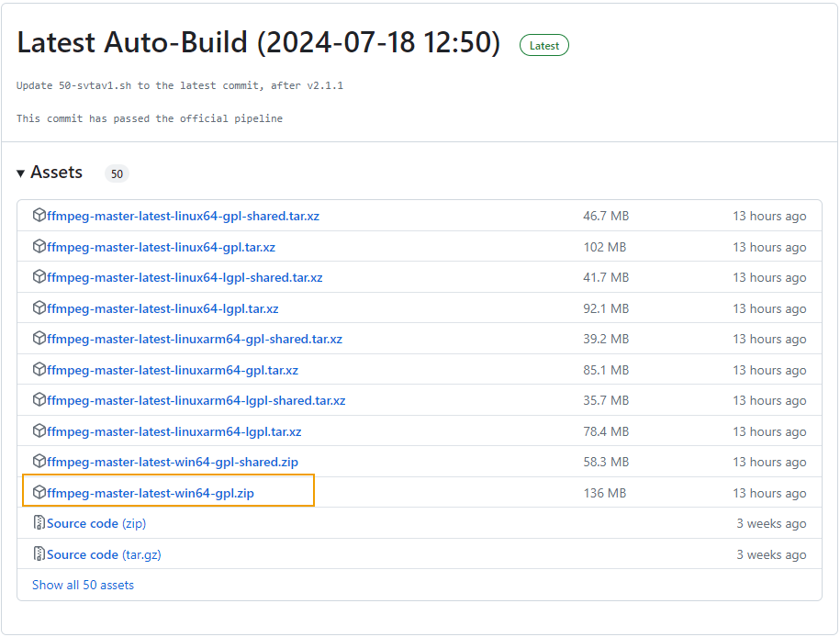Open the Source code (tar.gz) link
Image resolution: width=840 pixels, height=637 pixels.
coord(104,554)
